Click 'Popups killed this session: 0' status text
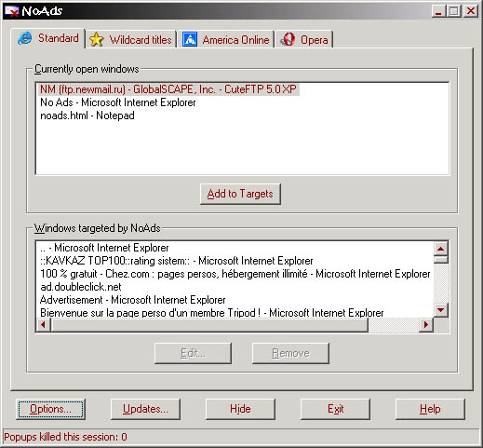Screen dimensions: 483x448 coord(65,437)
